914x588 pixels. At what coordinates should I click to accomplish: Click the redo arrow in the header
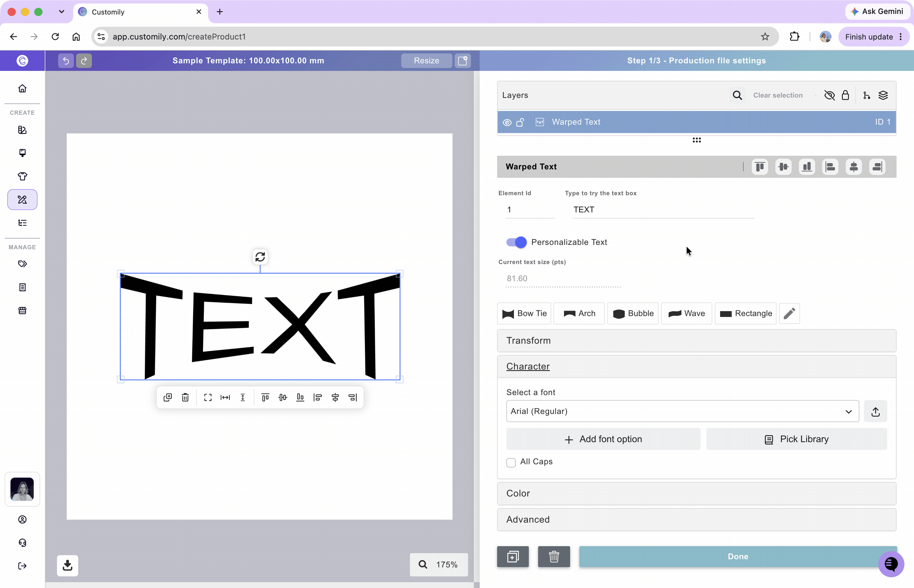tap(84, 61)
